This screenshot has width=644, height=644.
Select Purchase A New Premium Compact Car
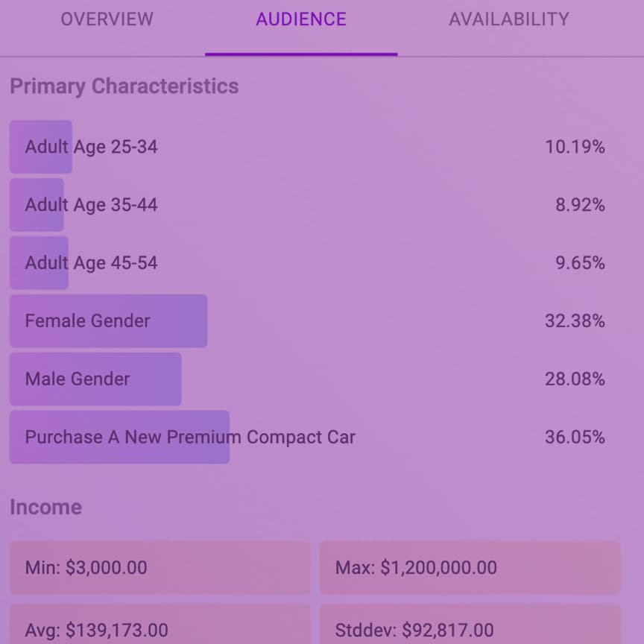pyautogui.click(x=119, y=437)
